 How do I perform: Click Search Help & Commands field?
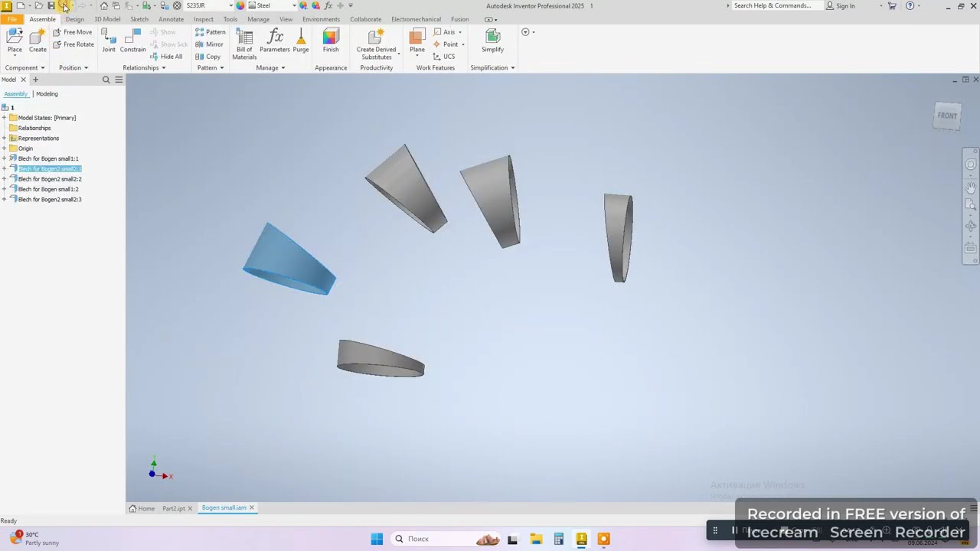click(776, 5)
